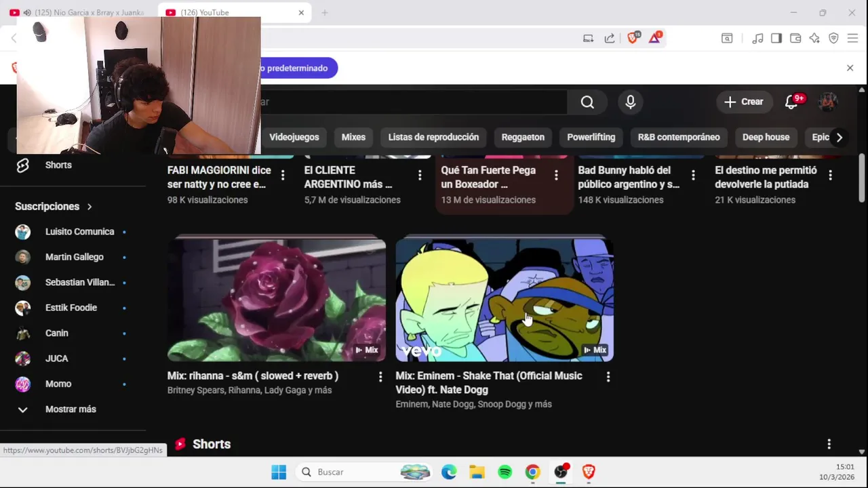
Task: Select the Mixes filter chip
Action: point(353,137)
